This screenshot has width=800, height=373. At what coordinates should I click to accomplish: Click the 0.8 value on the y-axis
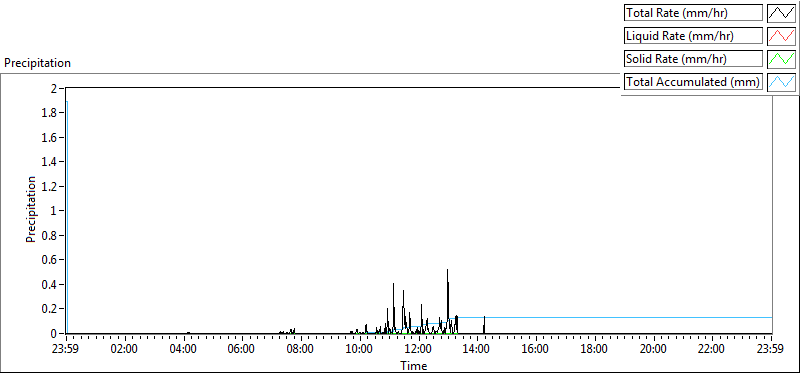tap(50, 235)
